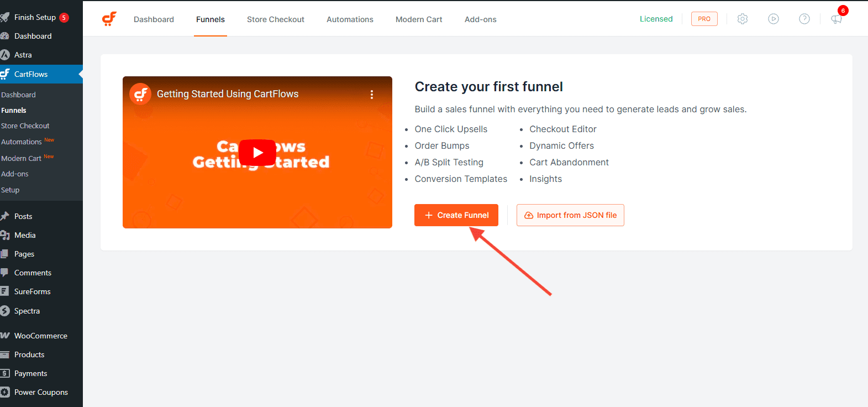Open the video tutorials play-circle icon
The width and height of the screenshot is (868, 407).
pos(774,19)
